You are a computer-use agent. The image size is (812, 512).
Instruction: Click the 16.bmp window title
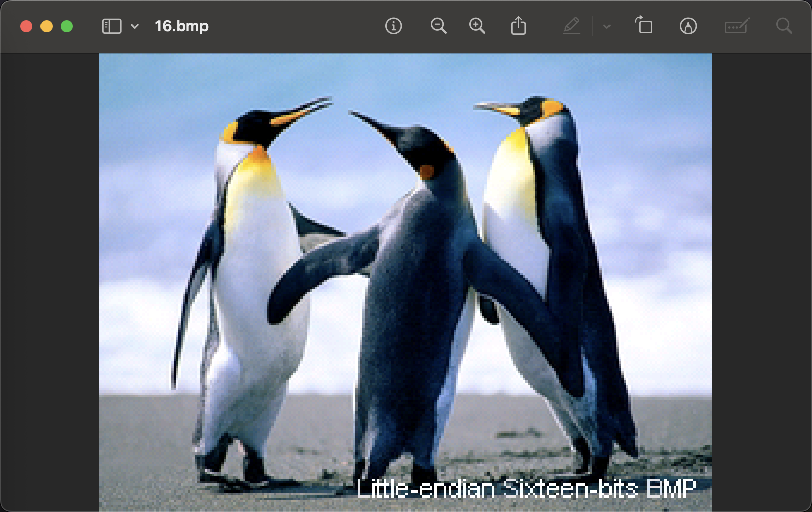click(x=182, y=26)
